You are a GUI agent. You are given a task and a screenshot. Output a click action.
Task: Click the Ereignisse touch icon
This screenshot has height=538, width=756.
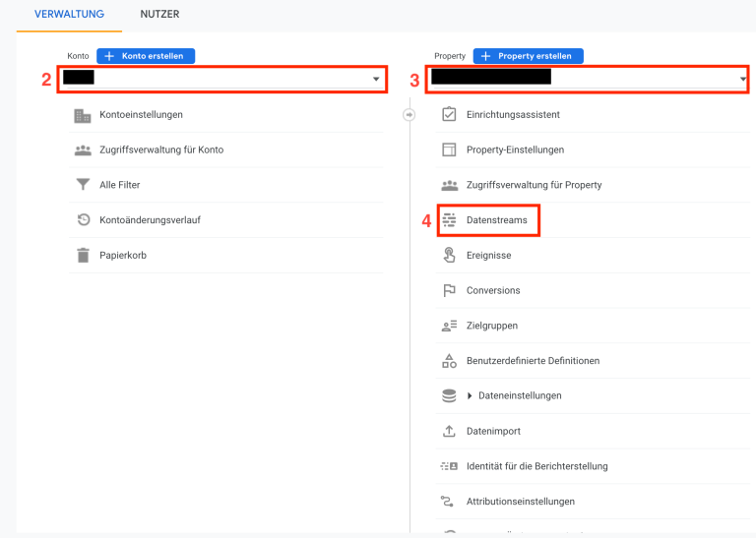click(x=449, y=256)
